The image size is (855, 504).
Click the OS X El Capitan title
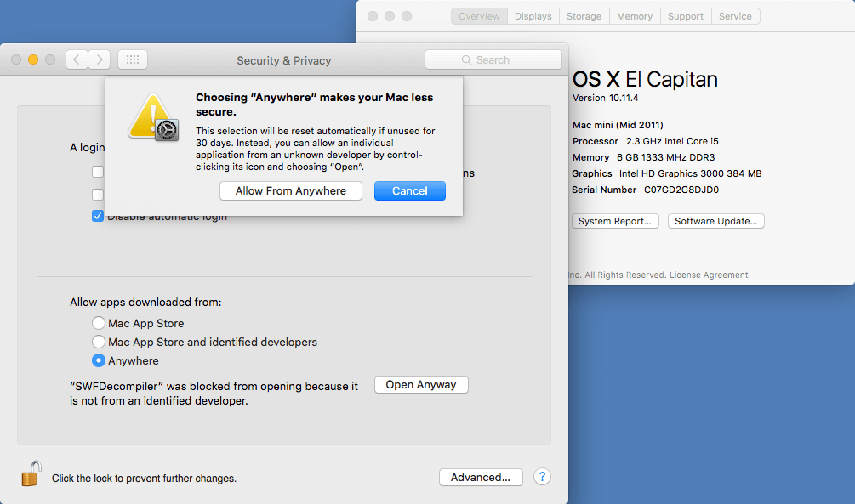pos(645,80)
